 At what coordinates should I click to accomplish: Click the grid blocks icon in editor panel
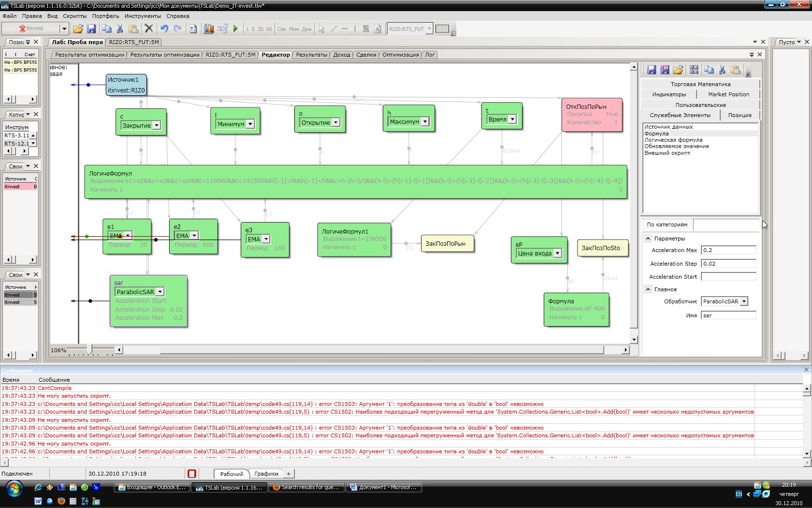[x=694, y=70]
